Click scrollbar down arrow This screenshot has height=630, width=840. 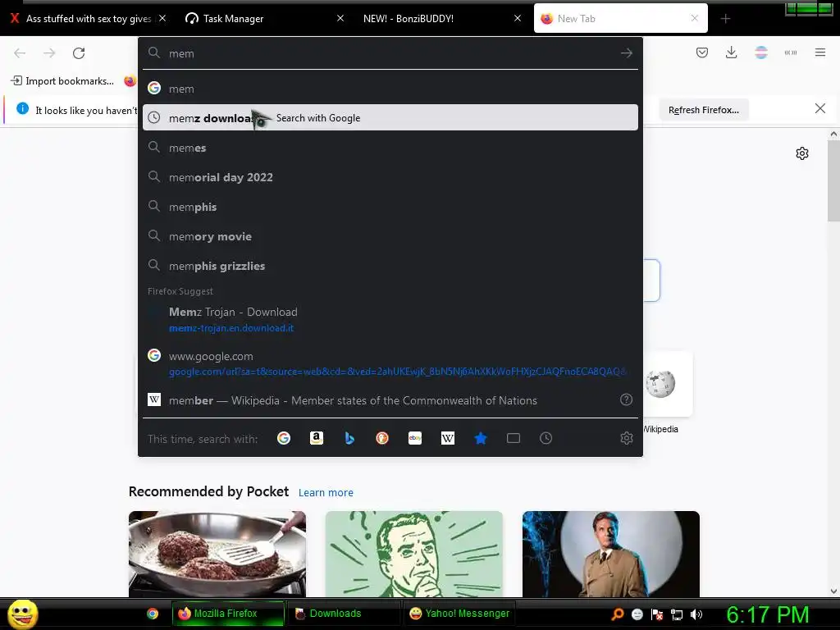point(833,591)
